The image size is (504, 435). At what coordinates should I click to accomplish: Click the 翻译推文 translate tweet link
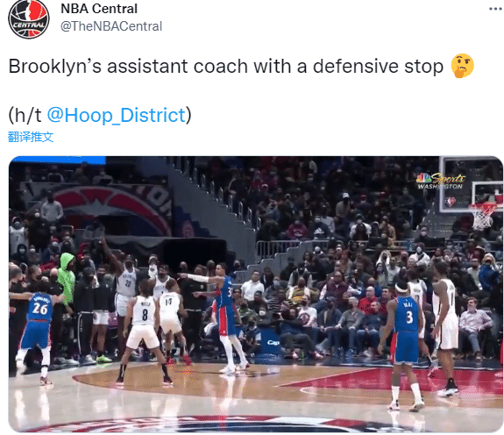click(31, 137)
